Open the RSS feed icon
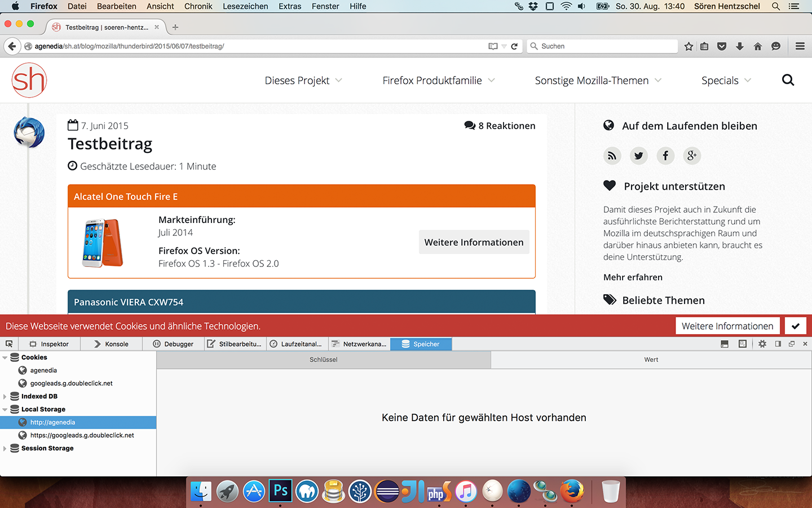 pyautogui.click(x=612, y=156)
